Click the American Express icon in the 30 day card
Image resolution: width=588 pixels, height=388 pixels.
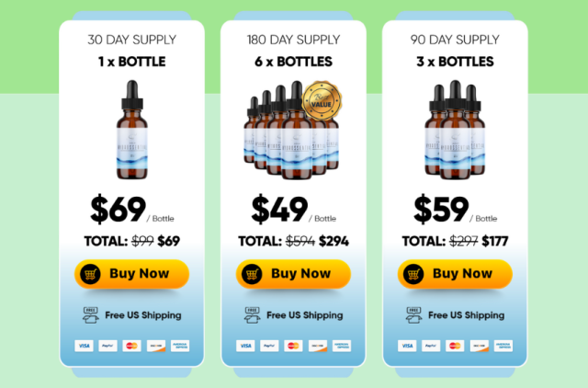(x=180, y=346)
